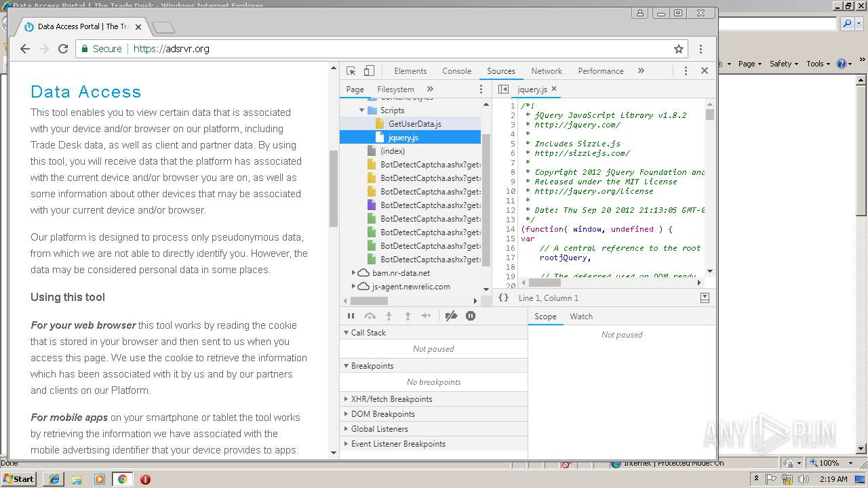Switch to the Console panel

(456, 70)
